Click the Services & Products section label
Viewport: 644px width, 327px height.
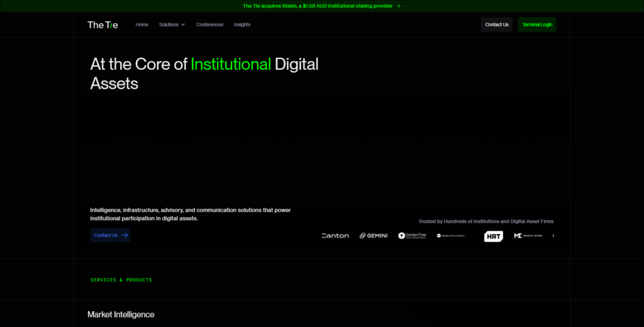tap(121, 280)
